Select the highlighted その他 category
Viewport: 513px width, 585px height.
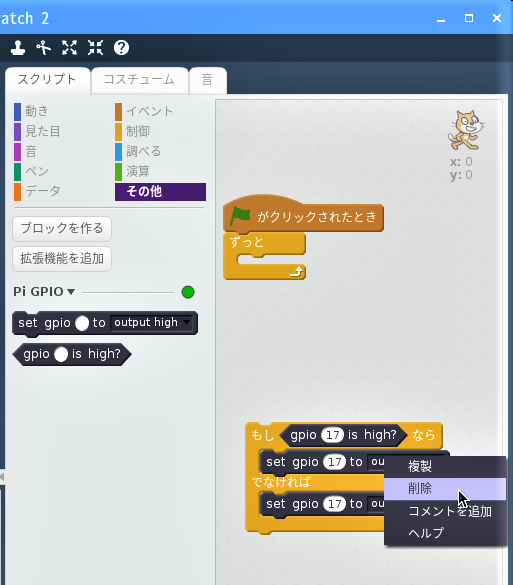(160, 191)
